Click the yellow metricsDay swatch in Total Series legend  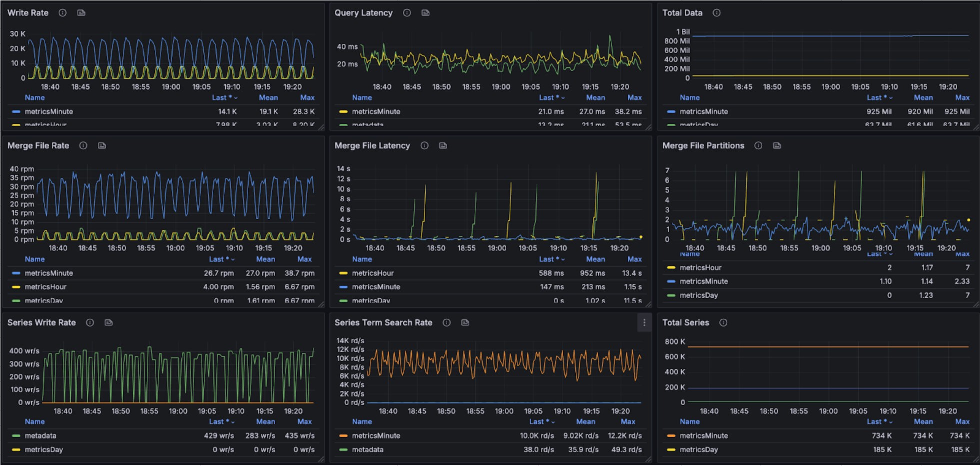pyautogui.click(x=671, y=450)
